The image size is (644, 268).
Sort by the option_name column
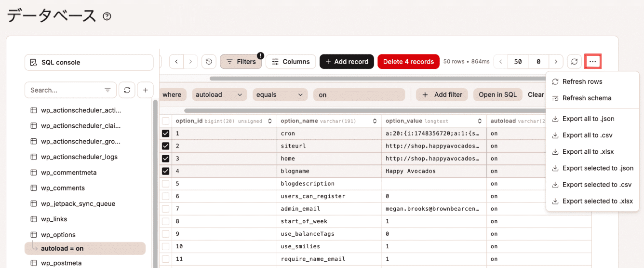point(373,121)
